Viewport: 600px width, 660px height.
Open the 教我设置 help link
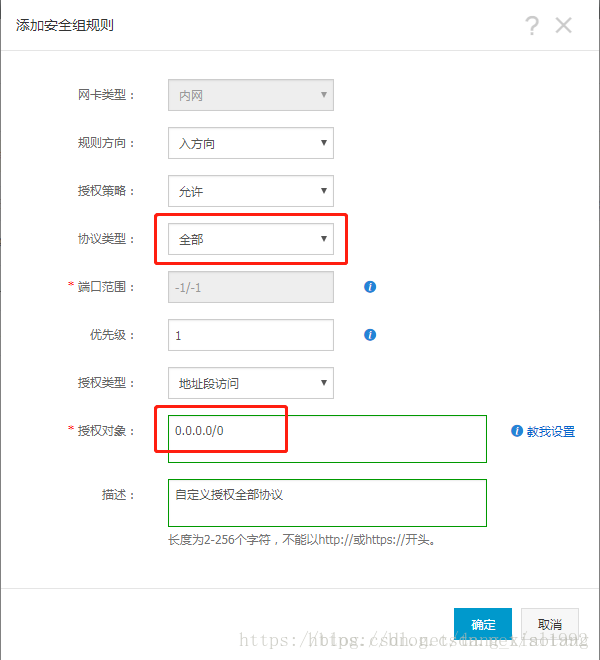[551, 431]
